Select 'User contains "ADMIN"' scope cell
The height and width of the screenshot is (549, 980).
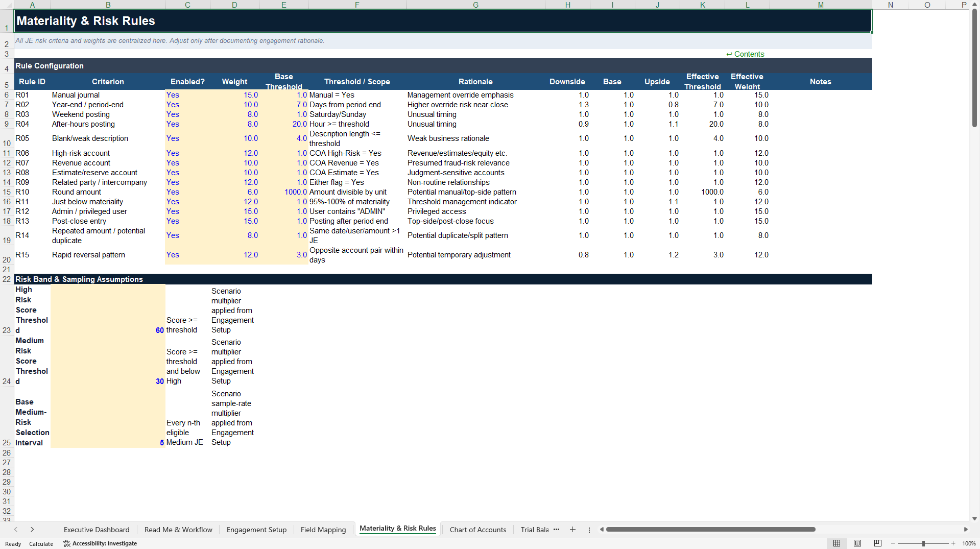(357, 211)
